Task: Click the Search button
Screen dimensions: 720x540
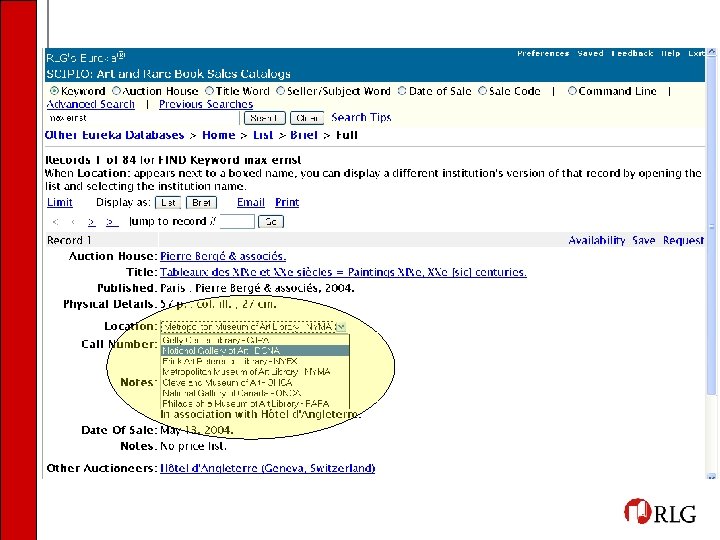Action: coord(264,118)
